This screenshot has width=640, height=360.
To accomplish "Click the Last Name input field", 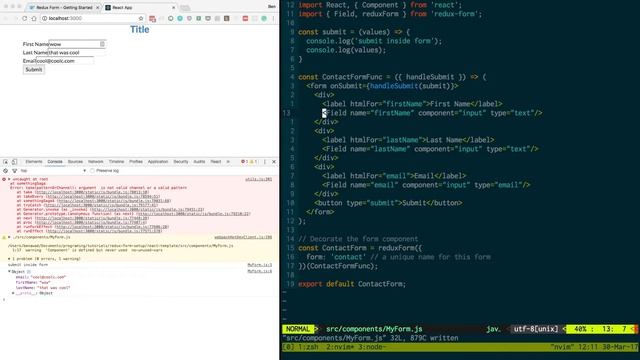I will tap(77, 53).
